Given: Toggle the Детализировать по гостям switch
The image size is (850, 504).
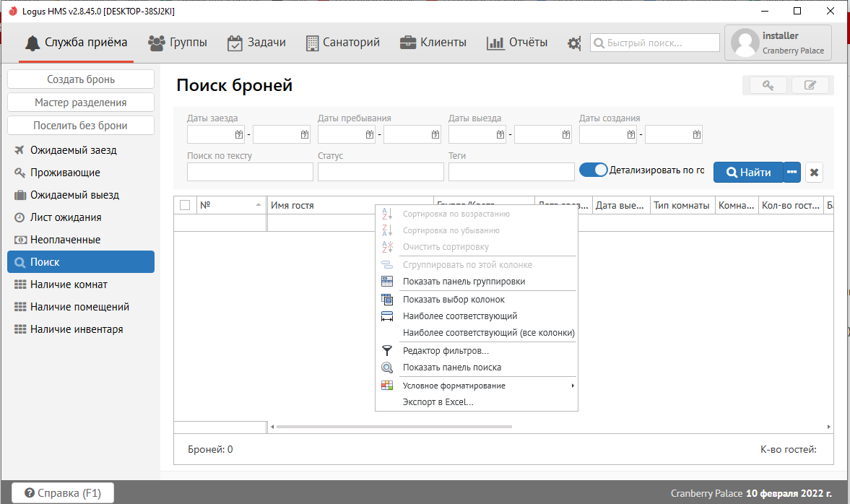Looking at the screenshot, I should tap(594, 170).
